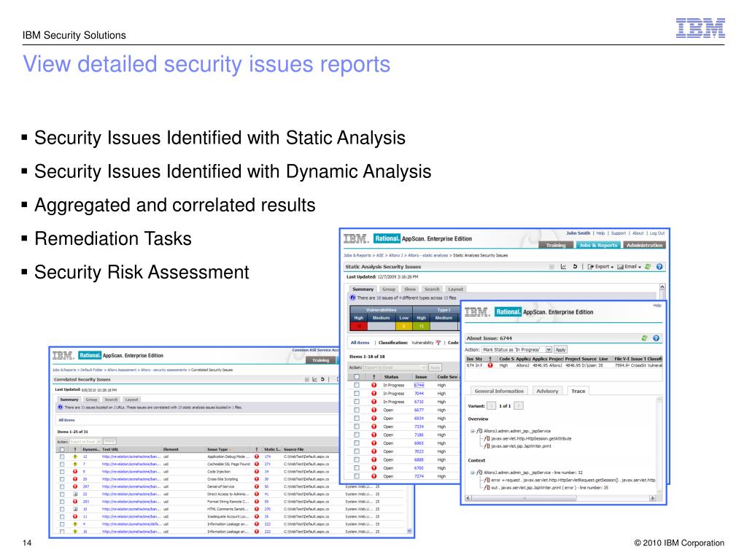Click the info icon in Static Analysis summary bar
The image size is (747, 560).
pos(353,297)
